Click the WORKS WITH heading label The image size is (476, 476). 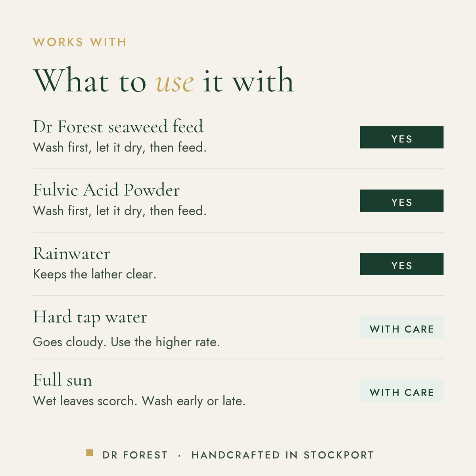click(80, 42)
